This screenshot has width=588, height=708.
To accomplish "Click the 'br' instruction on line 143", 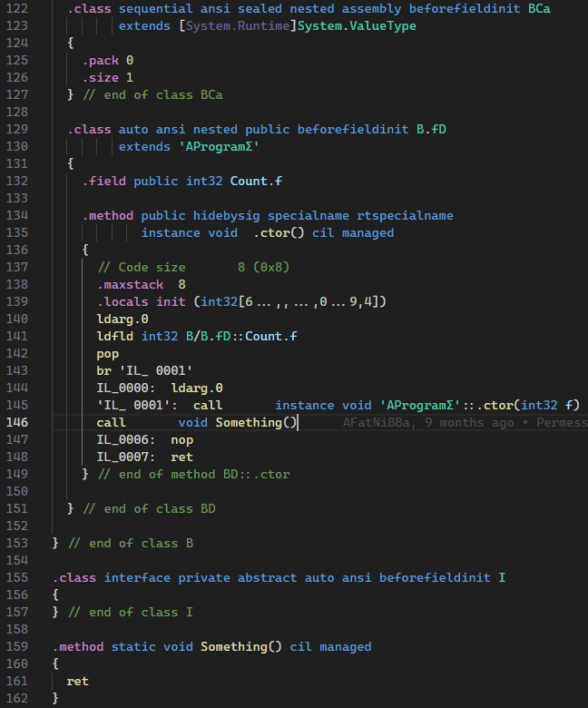I will tap(103, 370).
